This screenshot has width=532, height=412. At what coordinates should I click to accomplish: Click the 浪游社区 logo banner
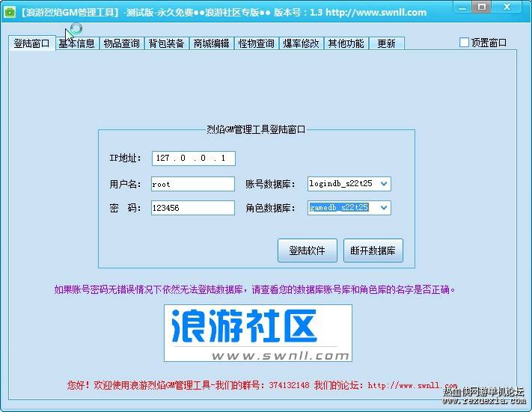pos(258,333)
